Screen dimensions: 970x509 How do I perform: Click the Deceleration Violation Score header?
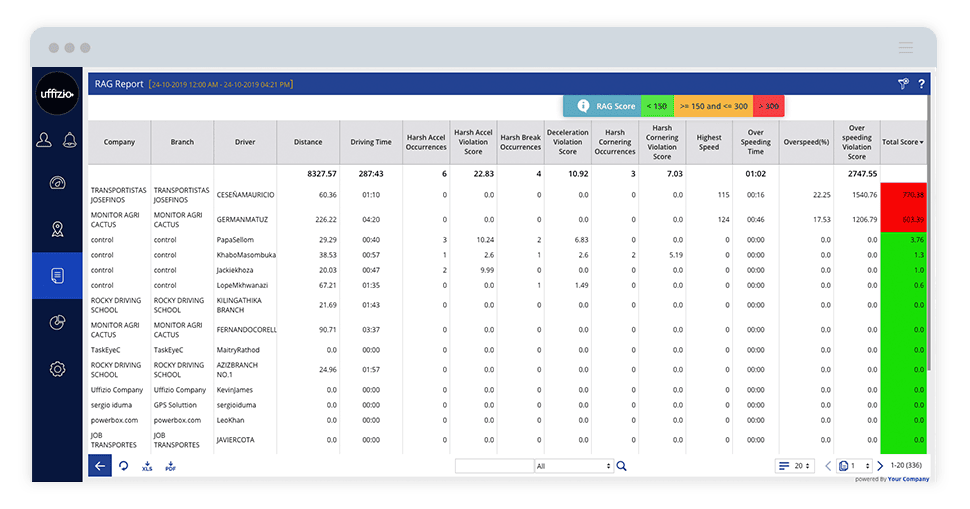click(x=567, y=142)
